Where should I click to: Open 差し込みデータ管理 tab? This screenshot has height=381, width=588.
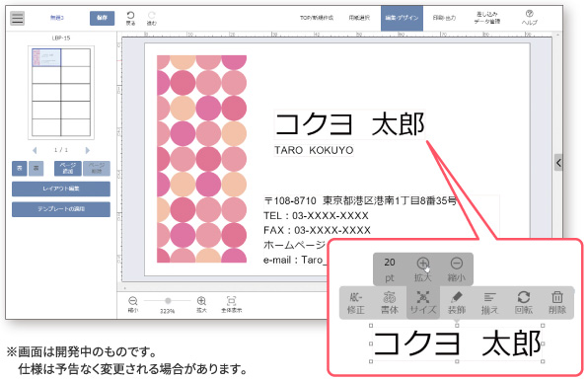click(486, 18)
